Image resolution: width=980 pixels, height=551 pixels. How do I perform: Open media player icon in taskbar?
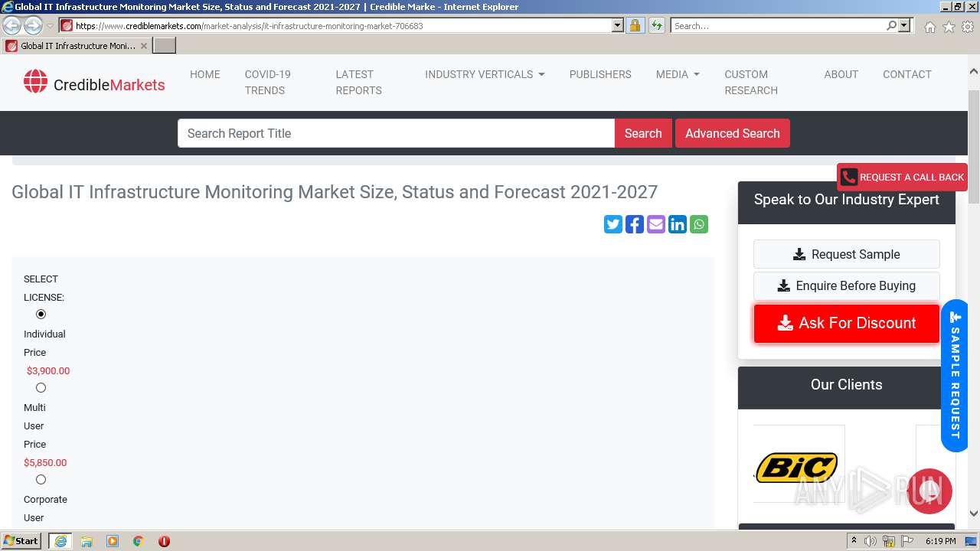(x=113, y=541)
